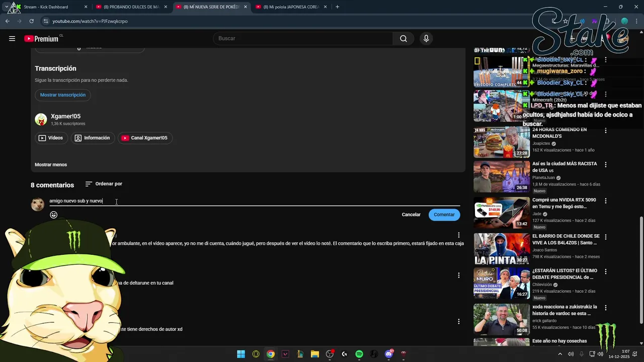
Task: Go back using browser back arrow
Action: click(x=8, y=21)
